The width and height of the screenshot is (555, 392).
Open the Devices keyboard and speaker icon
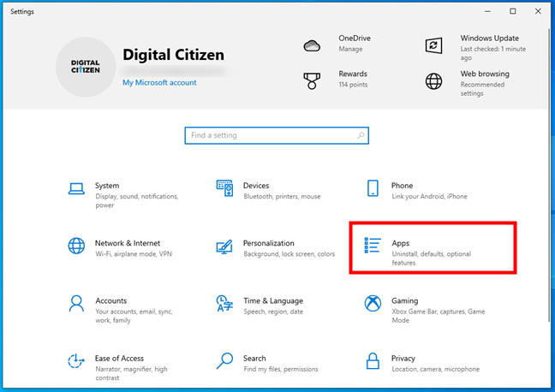(x=224, y=188)
